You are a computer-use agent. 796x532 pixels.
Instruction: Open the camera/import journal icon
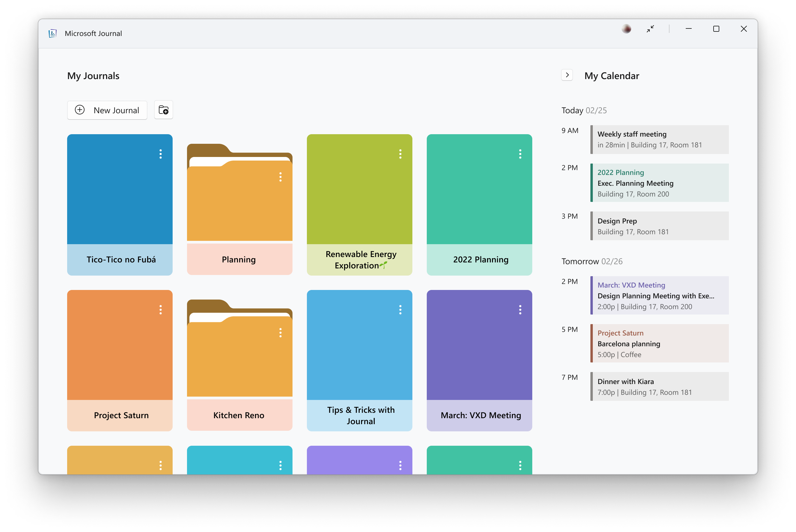click(x=163, y=110)
